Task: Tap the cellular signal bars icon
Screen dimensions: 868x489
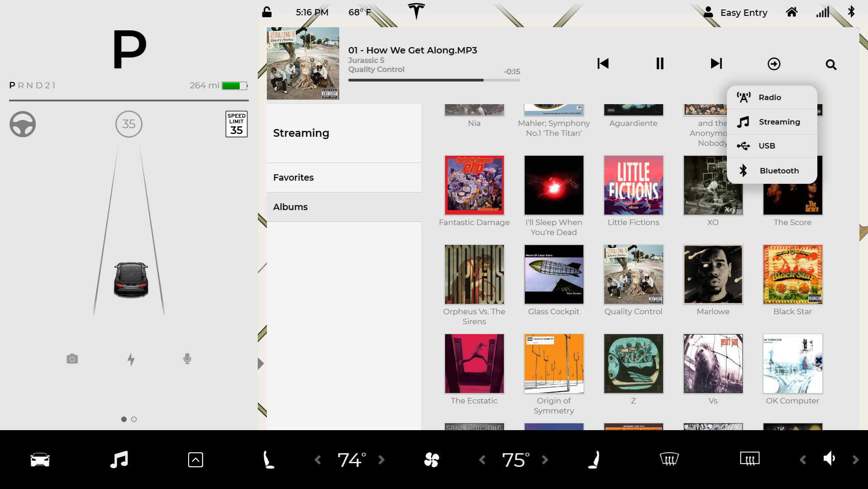Action: (x=823, y=12)
